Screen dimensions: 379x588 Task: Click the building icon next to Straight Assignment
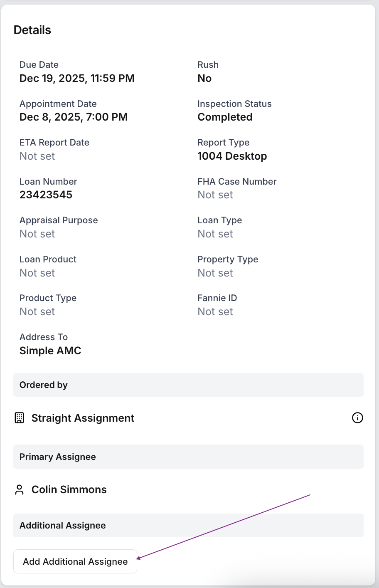point(20,418)
